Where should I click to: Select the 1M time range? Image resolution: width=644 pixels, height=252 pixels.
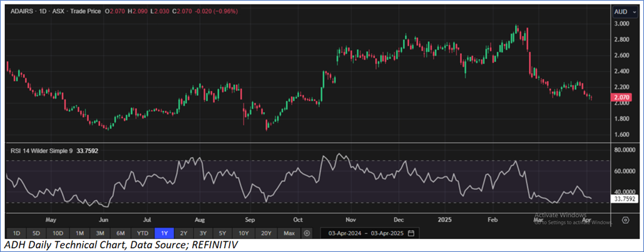(79, 233)
